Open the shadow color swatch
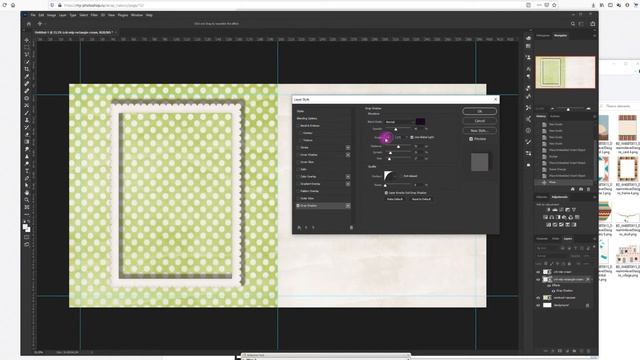Screen dimensions: 640x360 tap(420, 122)
